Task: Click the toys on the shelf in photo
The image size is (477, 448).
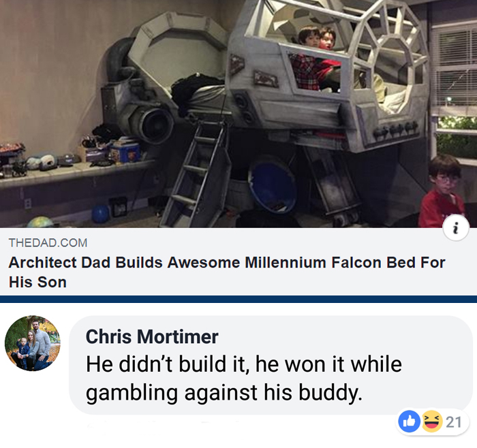Action: point(72,155)
